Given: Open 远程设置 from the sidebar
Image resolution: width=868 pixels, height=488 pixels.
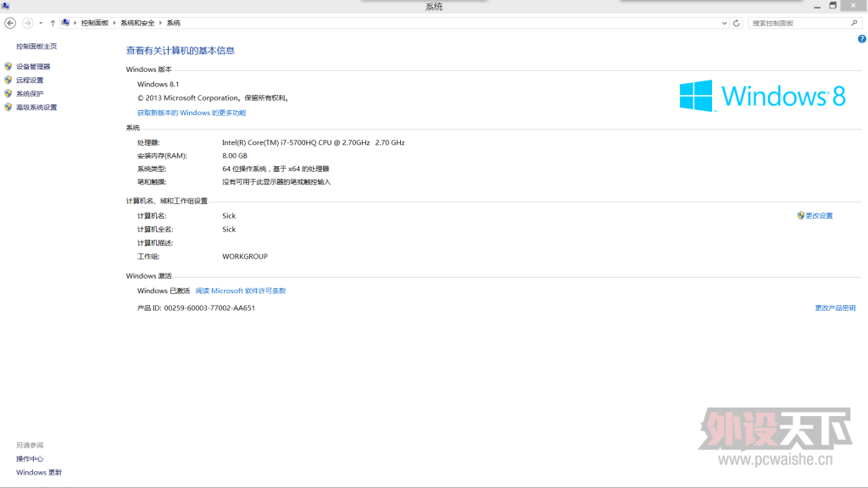Looking at the screenshot, I should 30,80.
